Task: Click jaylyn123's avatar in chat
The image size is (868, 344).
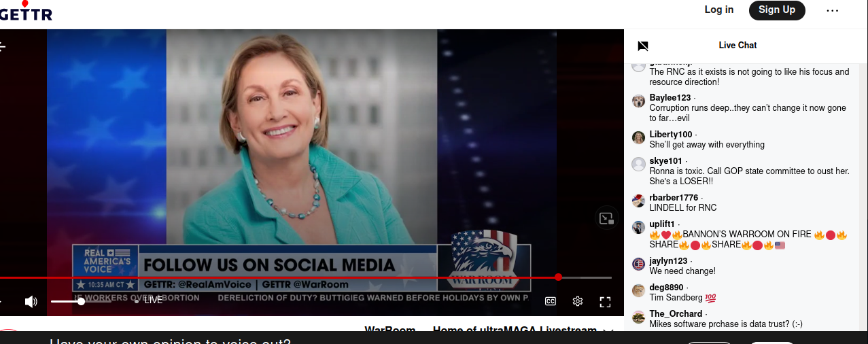Action: [638, 264]
